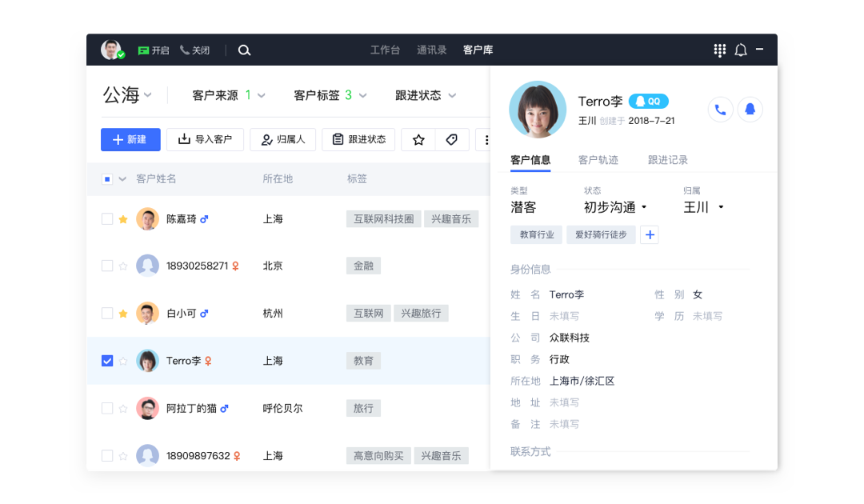Click the search magnifier icon

(x=245, y=50)
